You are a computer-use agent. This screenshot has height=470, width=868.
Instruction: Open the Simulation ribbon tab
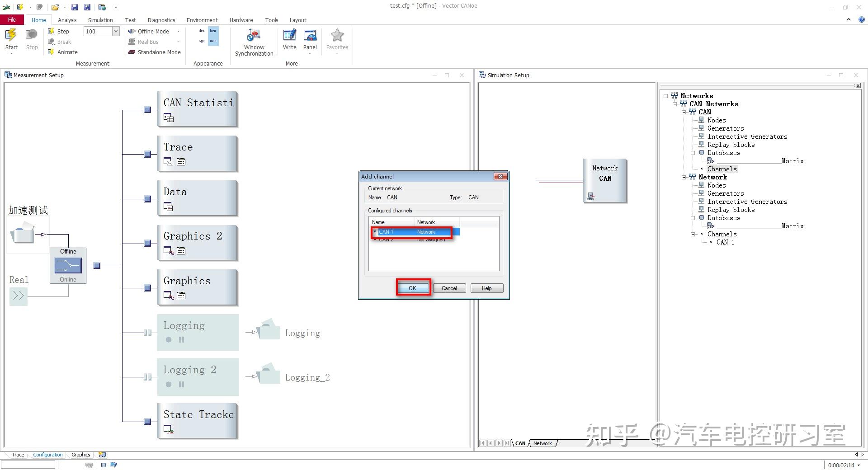[100, 20]
